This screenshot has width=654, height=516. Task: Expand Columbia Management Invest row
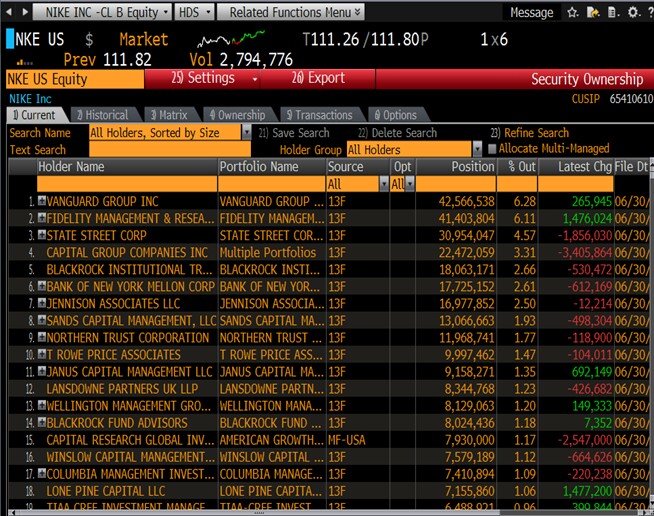(x=42, y=473)
